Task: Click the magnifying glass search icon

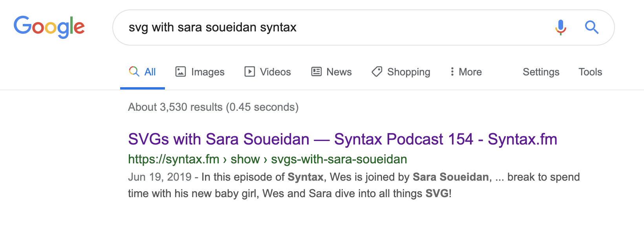Action: (x=592, y=27)
